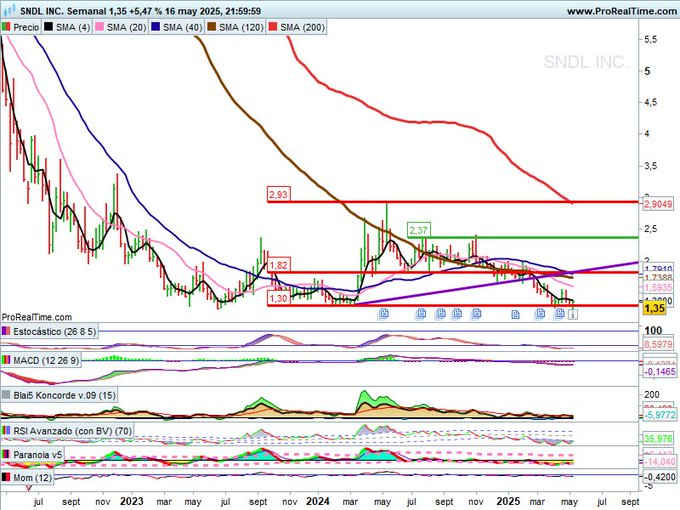Click the pink SMA (20) color swatch

[99, 27]
